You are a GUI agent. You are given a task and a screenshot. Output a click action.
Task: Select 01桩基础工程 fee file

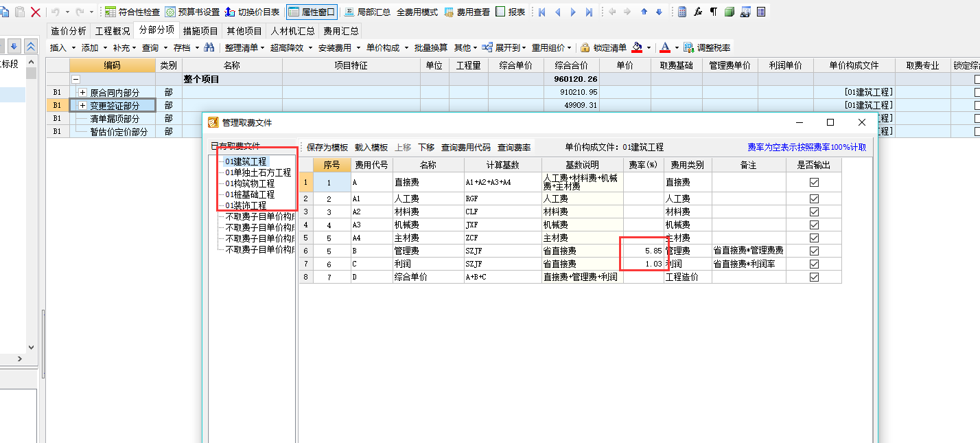(250, 194)
